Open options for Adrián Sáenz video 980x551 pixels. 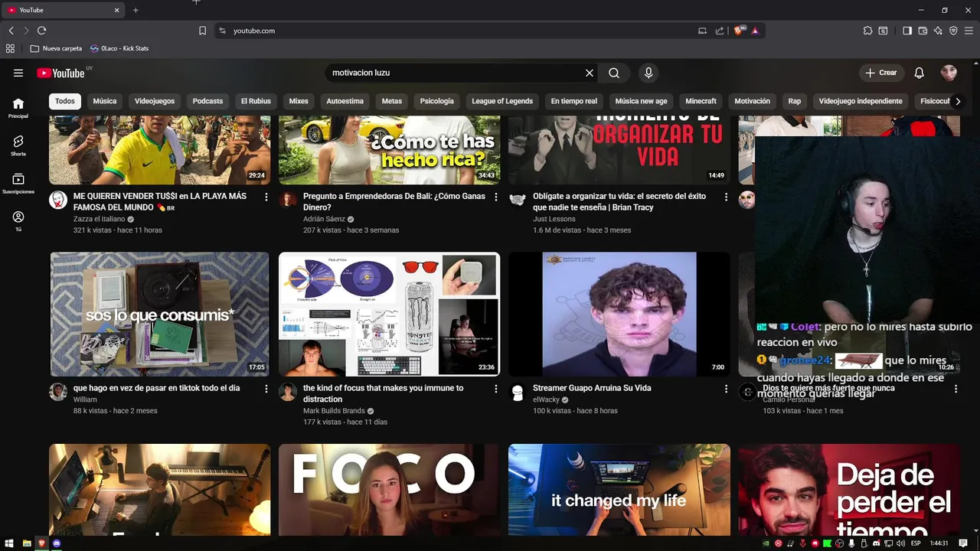point(496,197)
